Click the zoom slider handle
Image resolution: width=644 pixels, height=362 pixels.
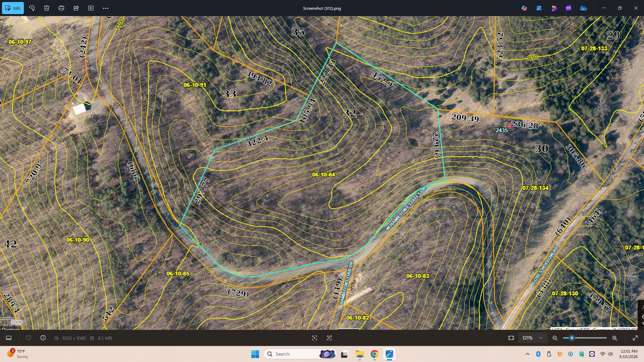click(x=572, y=338)
